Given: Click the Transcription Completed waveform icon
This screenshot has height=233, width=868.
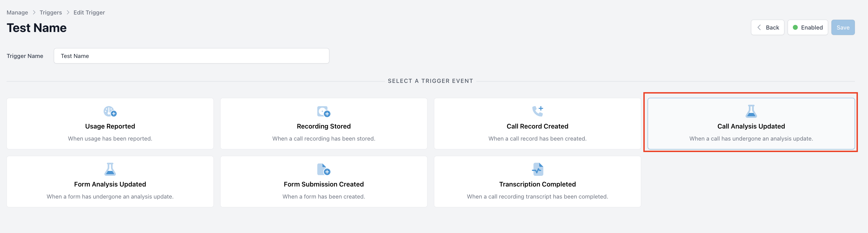Looking at the screenshot, I should pyautogui.click(x=538, y=169).
